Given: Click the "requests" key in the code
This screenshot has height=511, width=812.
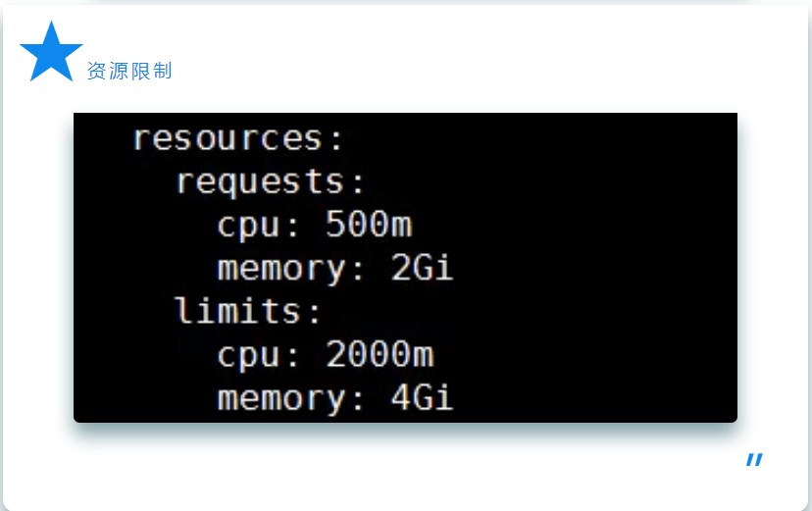Looking at the screenshot, I should tap(260, 181).
